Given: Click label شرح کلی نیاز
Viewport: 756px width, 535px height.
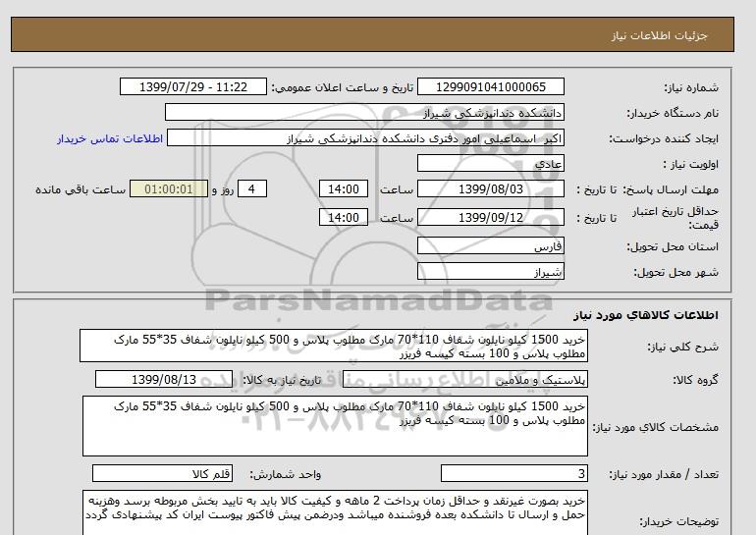Looking at the screenshot, I should tap(682, 347).
